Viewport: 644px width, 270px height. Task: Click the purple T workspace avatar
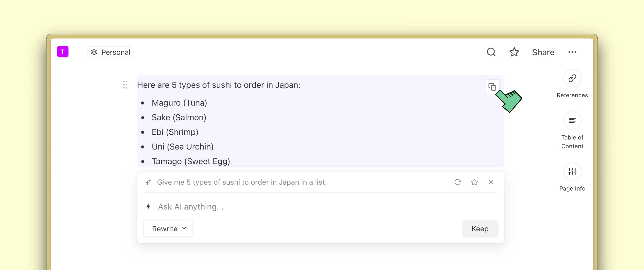(x=63, y=52)
